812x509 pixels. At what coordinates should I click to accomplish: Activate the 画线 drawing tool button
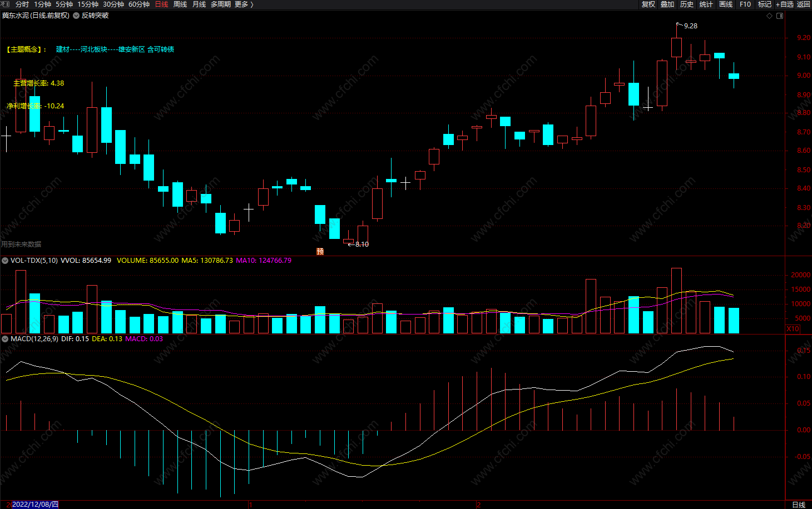click(726, 4)
